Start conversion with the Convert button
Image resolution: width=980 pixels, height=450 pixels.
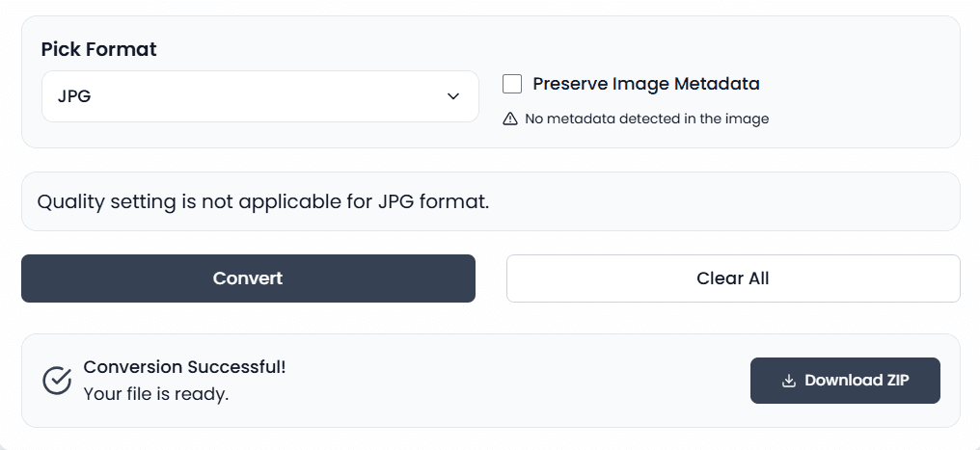248,278
